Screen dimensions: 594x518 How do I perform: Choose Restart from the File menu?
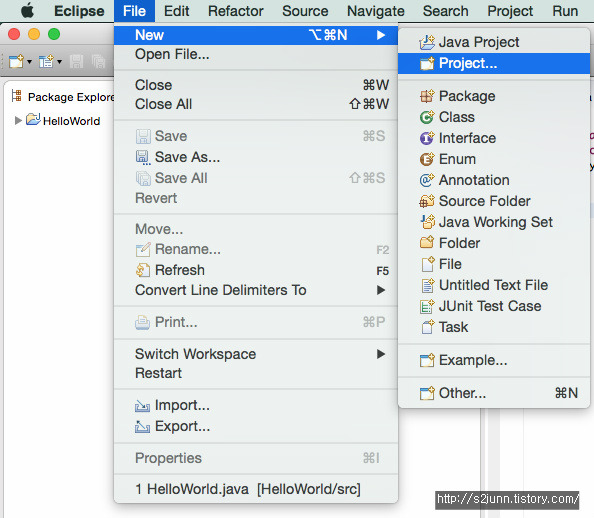point(256,373)
